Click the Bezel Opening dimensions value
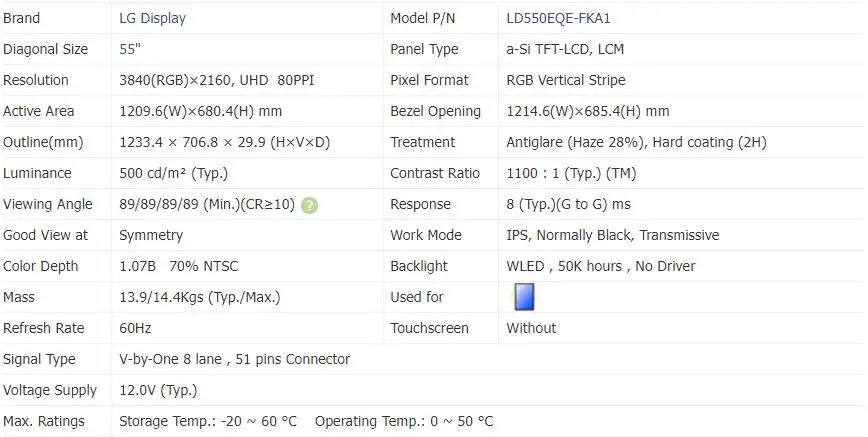The width and height of the screenshot is (868, 437). click(588, 111)
